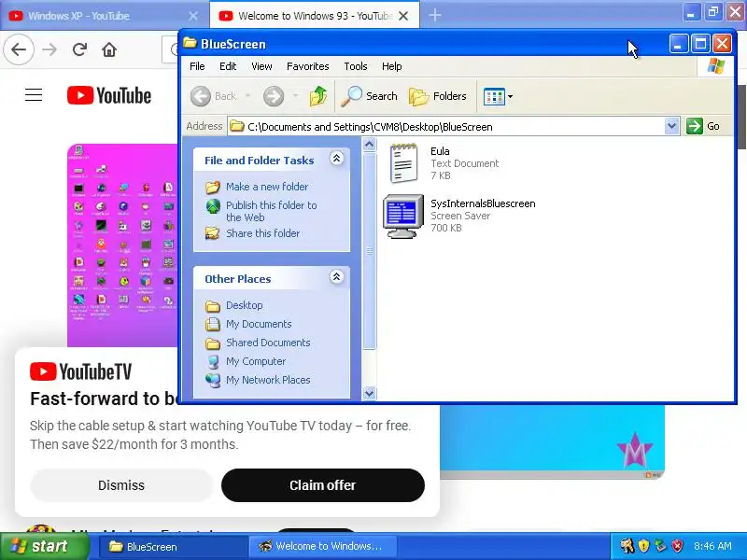747x560 pixels.
Task: Click the Go button next to address
Action: pos(703,126)
